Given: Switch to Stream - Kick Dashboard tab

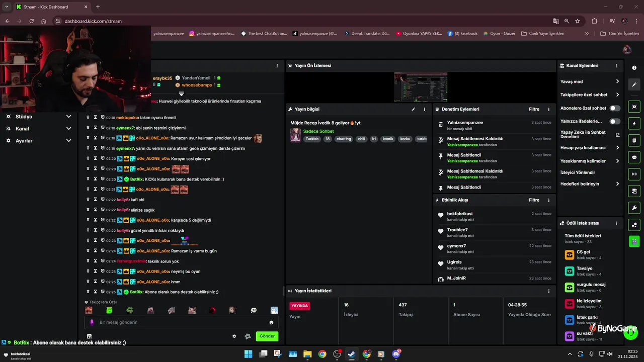Looking at the screenshot, I should pyautogui.click(x=51, y=7).
